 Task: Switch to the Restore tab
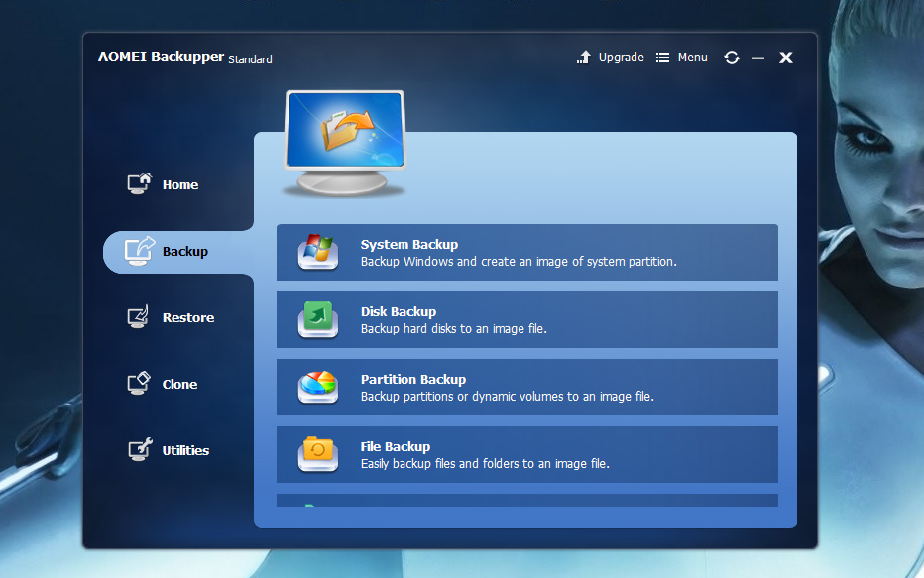(188, 317)
